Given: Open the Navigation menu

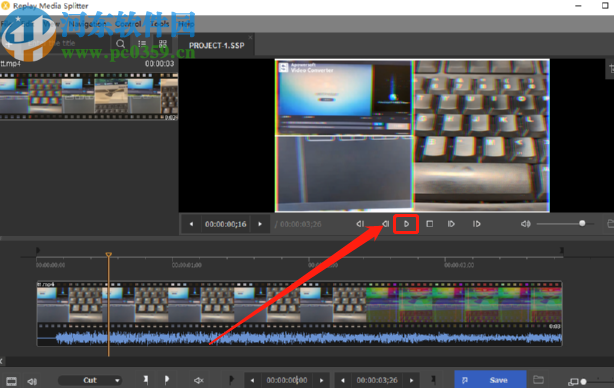Looking at the screenshot, I should coord(87,24).
